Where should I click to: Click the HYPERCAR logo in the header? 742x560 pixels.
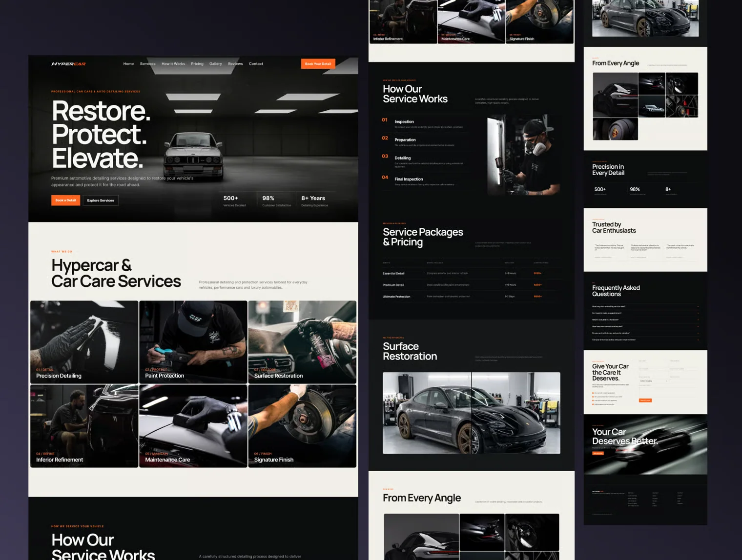68,64
